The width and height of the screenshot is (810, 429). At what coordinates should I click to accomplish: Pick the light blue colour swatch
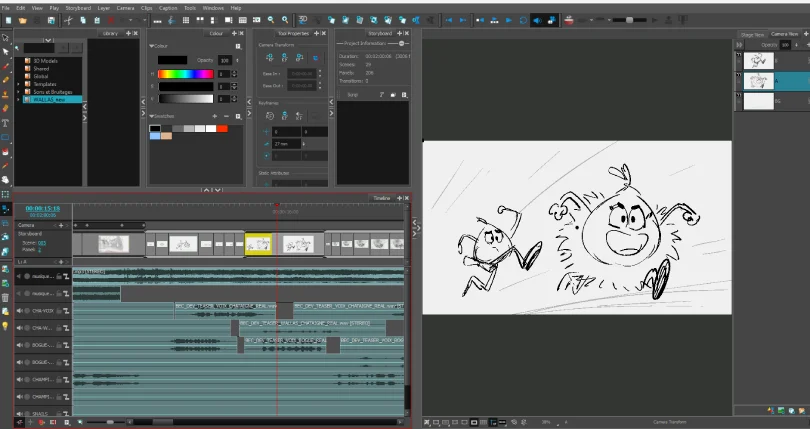155,136
